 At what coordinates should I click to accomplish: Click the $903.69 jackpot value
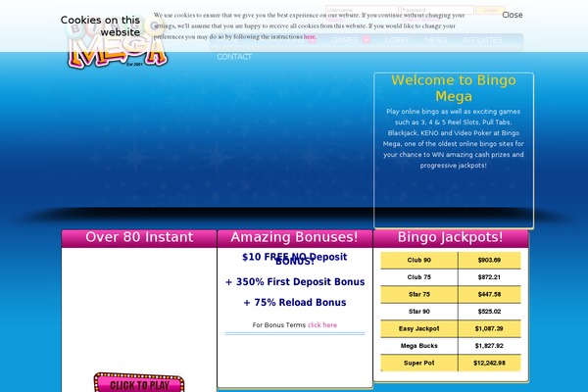click(x=489, y=260)
